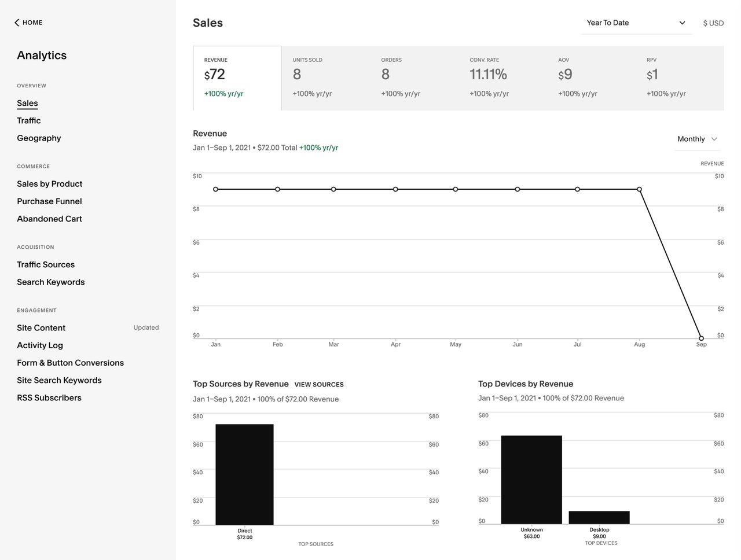Check the Search Keywords report

click(50, 282)
